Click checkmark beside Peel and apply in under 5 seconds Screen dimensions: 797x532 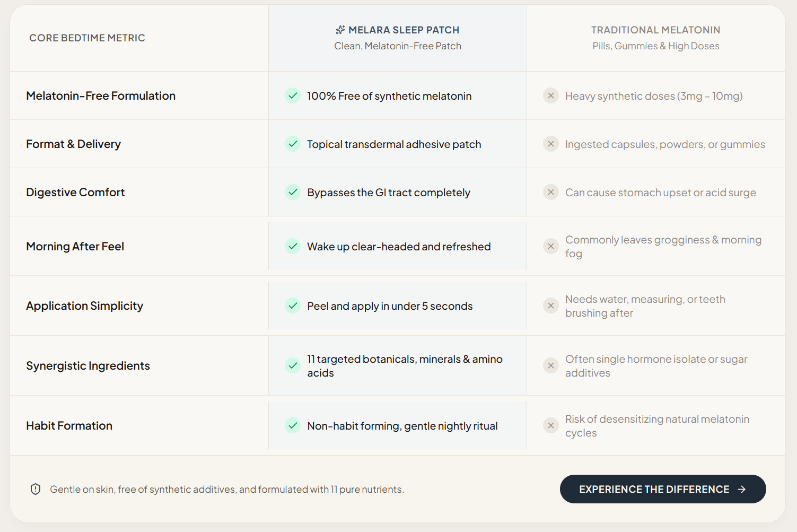(x=293, y=306)
